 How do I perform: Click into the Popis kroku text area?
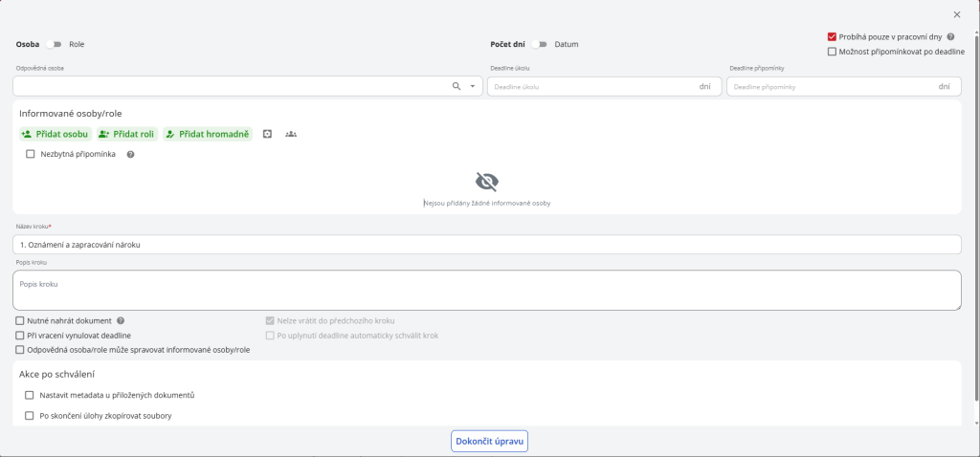[486, 290]
